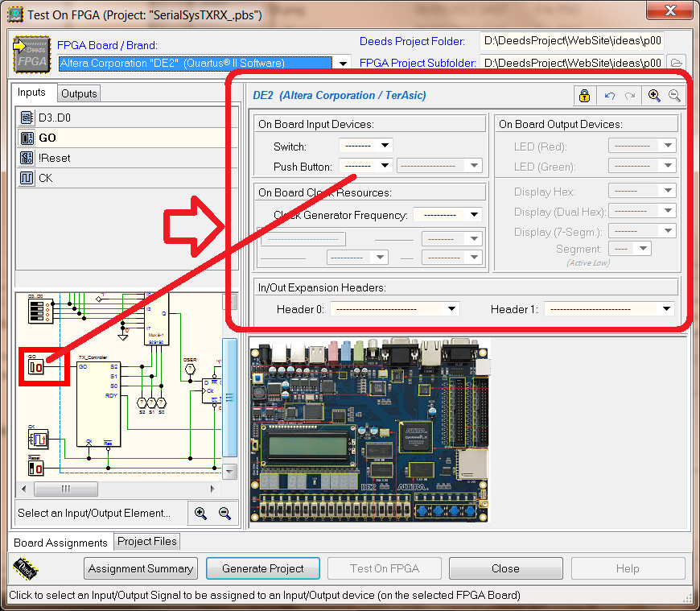Click the schematic scroll-right arrow
This screenshot has height=611, width=700.
coord(212,489)
